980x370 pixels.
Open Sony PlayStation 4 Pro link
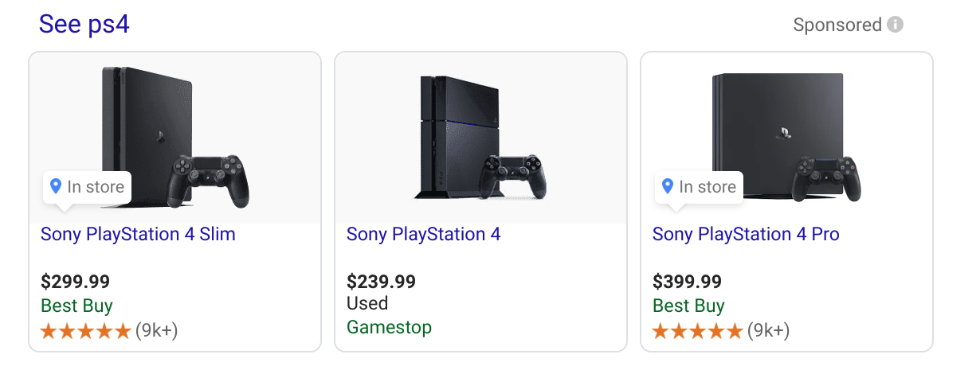746,235
